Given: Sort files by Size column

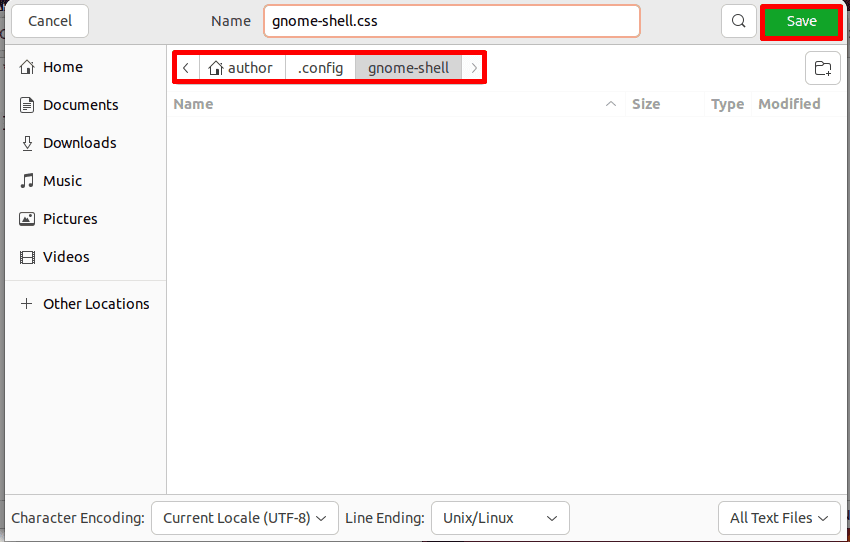Looking at the screenshot, I should [665, 104].
